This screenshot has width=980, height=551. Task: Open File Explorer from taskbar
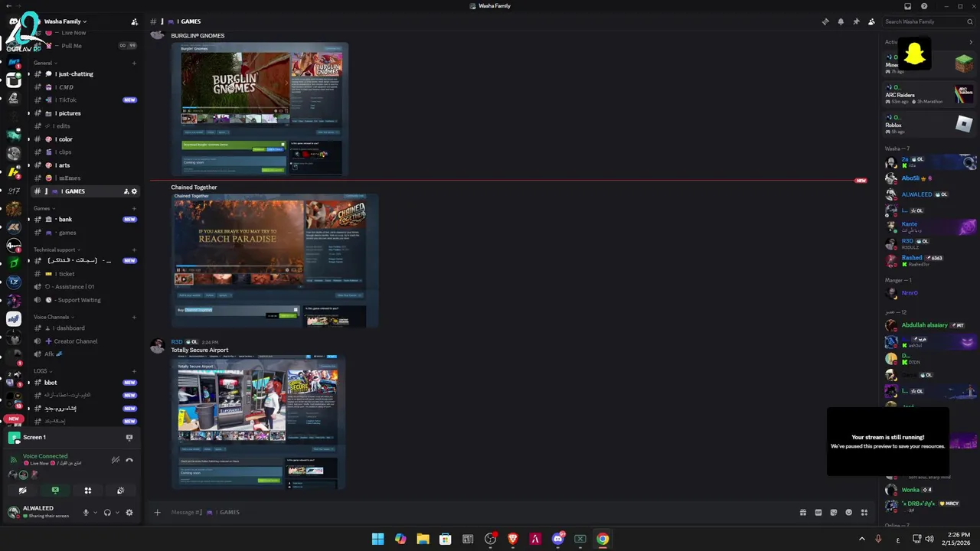(423, 539)
